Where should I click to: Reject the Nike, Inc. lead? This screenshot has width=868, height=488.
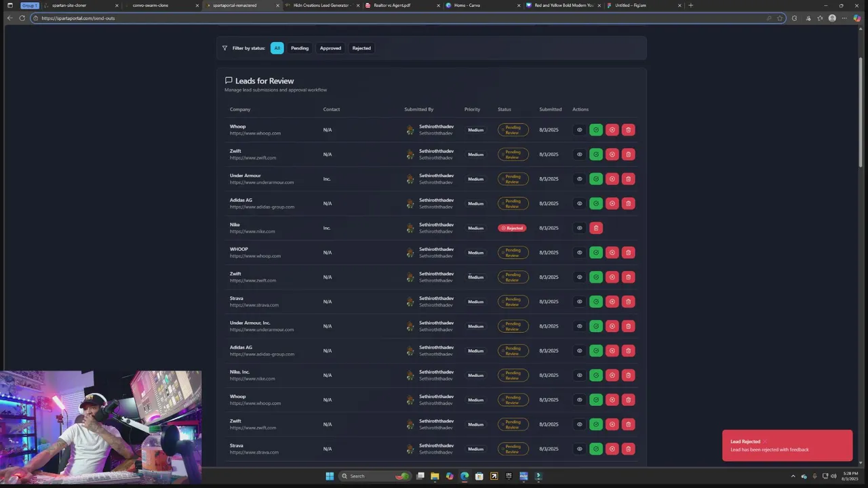(x=612, y=375)
